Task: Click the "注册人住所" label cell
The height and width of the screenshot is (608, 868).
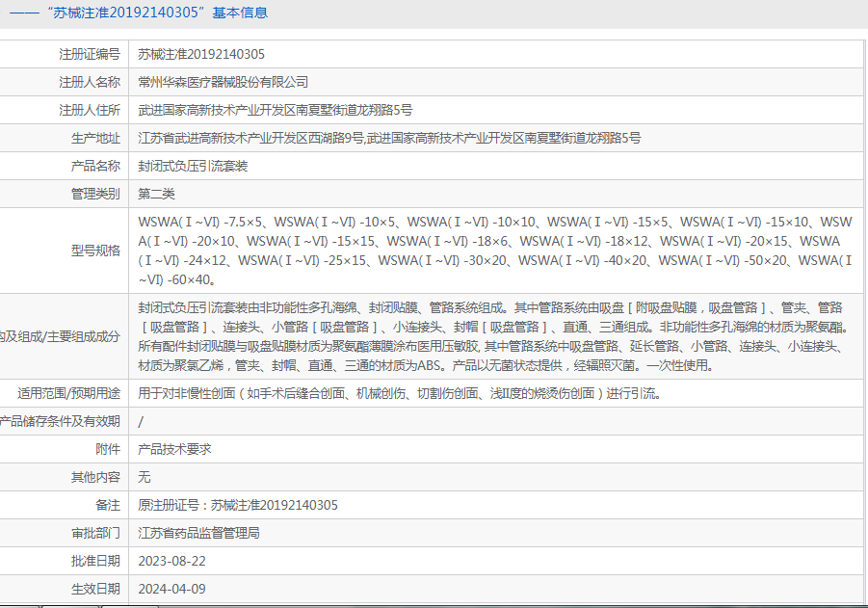Action: click(90, 110)
